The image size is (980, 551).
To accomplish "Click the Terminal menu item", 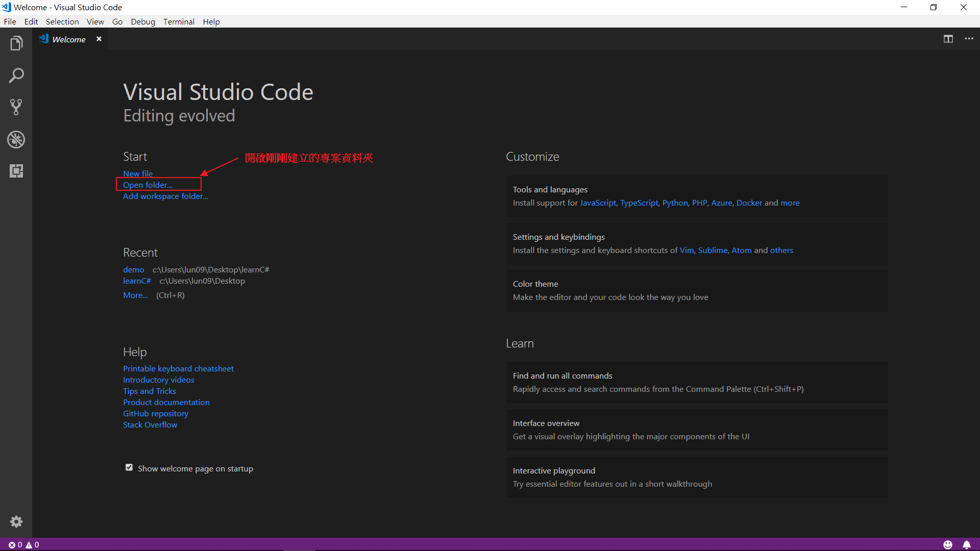I will 178,21.
